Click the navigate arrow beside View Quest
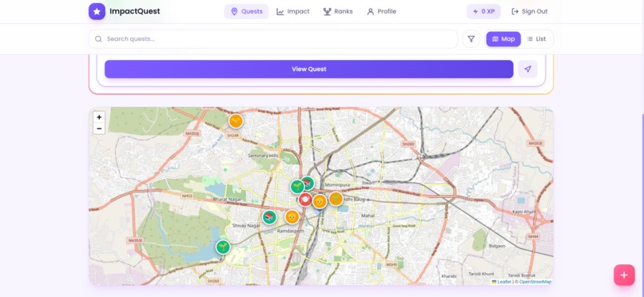Screen dimensions: 644x297 point(528,69)
